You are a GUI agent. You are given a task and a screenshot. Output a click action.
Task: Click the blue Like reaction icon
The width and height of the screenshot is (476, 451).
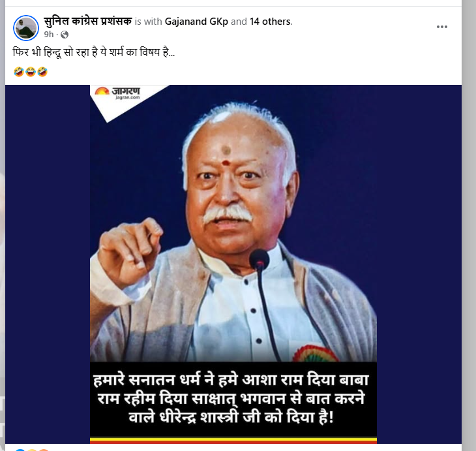click(x=20, y=450)
